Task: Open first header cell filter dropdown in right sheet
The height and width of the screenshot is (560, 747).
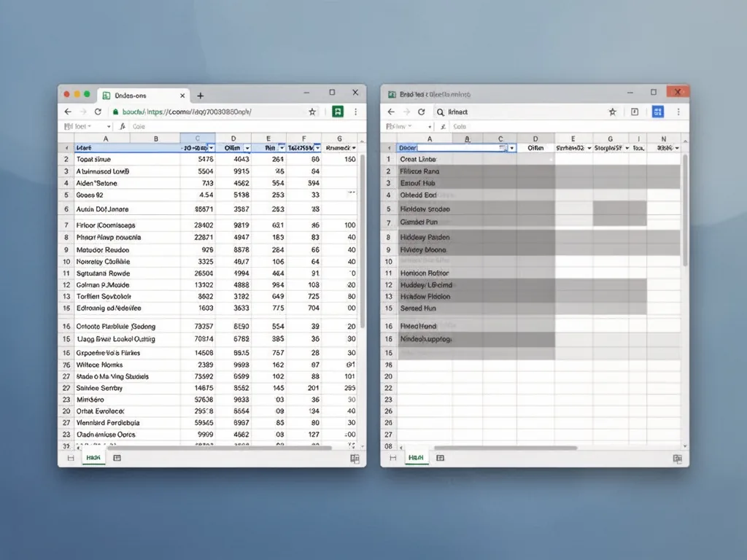Action: point(512,148)
